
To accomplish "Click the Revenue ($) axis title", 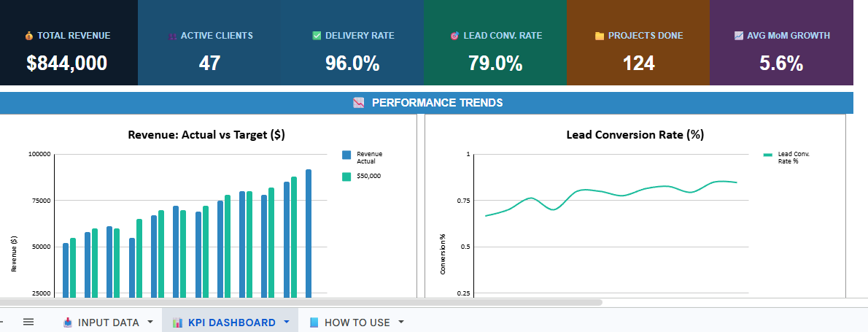I will click(x=15, y=253).
